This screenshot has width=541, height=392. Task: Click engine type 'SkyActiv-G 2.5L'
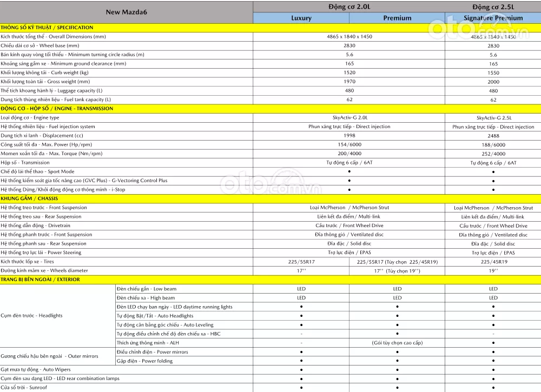(494, 118)
